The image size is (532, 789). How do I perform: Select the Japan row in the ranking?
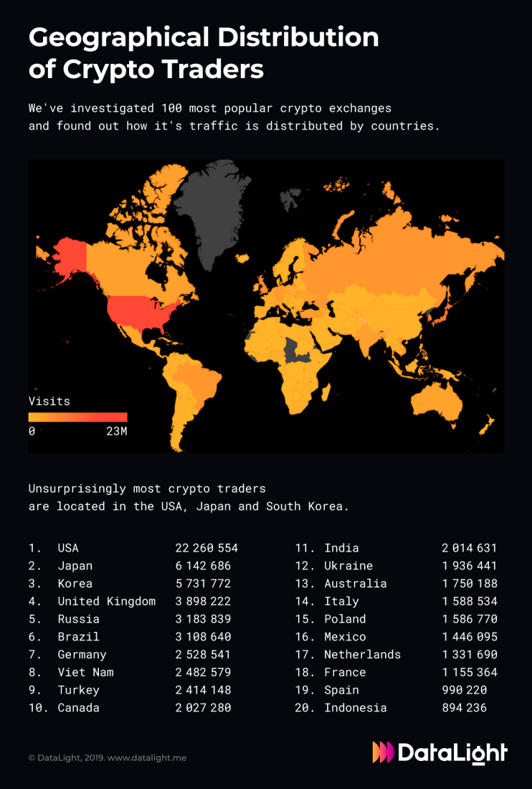pos(75,566)
